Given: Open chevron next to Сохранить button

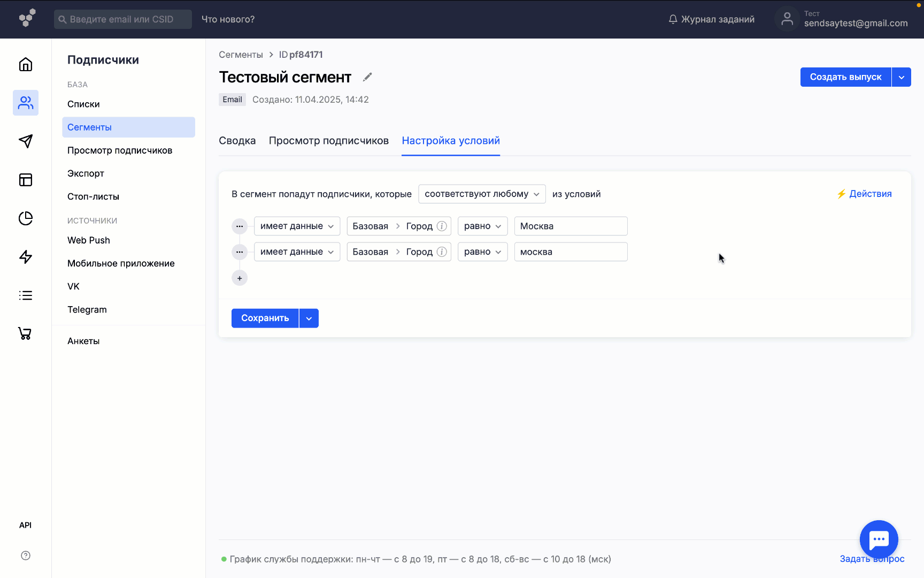Looking at the screenshot, I should click(x=309, y=318).
